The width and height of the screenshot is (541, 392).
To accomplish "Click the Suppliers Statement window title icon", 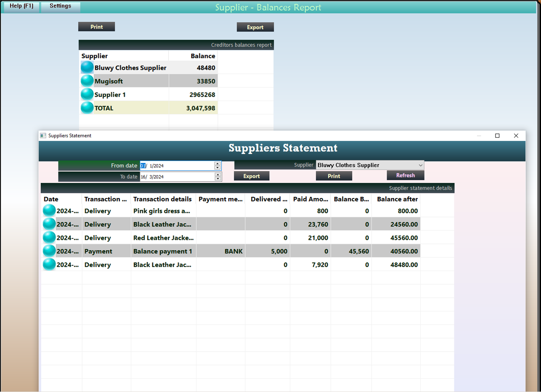I will click(x=43, y=136).
